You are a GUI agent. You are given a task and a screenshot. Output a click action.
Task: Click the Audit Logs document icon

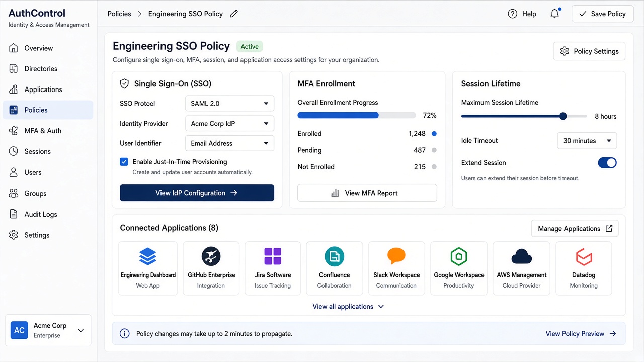tap(14, 214)
